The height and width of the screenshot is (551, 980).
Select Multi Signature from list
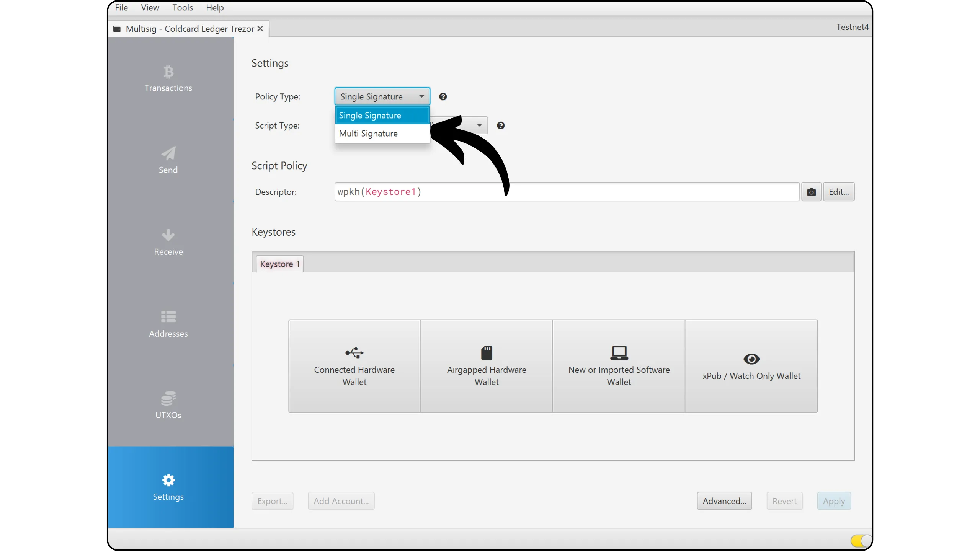[368, 134]
